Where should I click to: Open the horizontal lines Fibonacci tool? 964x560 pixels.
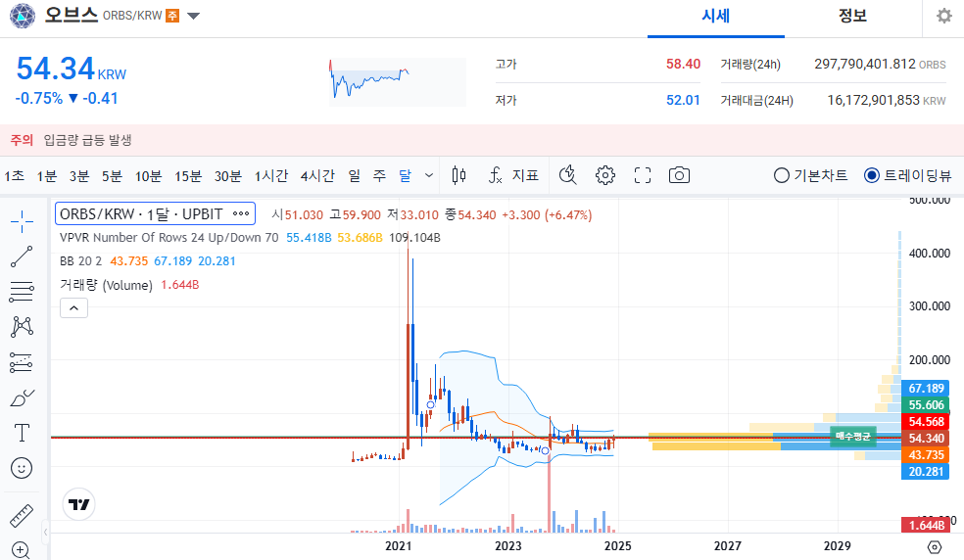tap(22, 292)
